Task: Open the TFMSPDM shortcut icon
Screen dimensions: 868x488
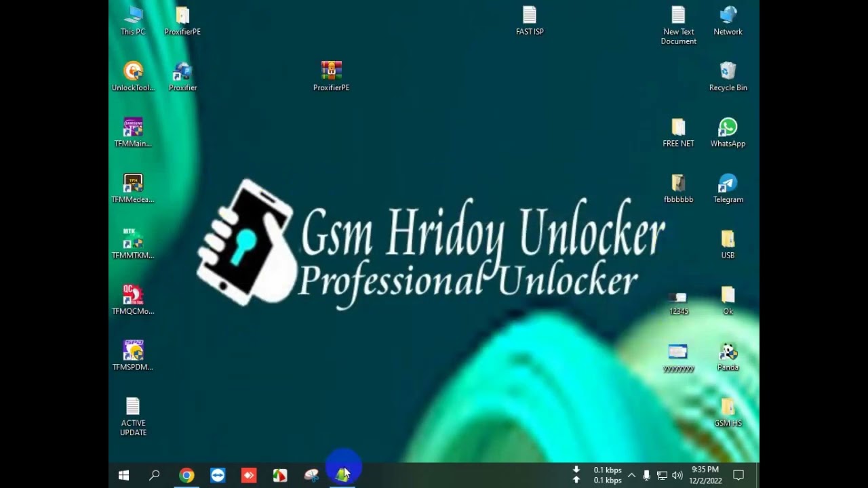Action: (133, 356)
